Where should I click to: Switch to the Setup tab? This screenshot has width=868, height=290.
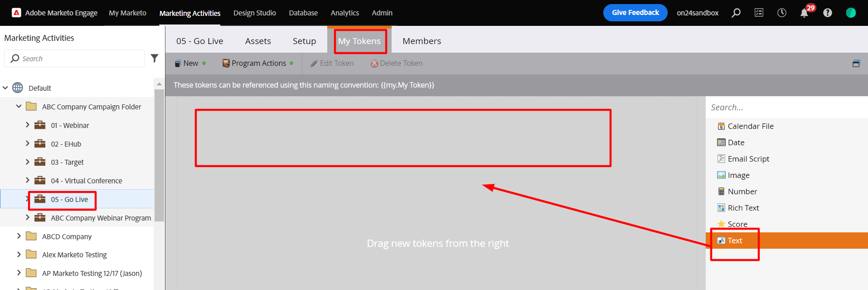tap(304, 41)
